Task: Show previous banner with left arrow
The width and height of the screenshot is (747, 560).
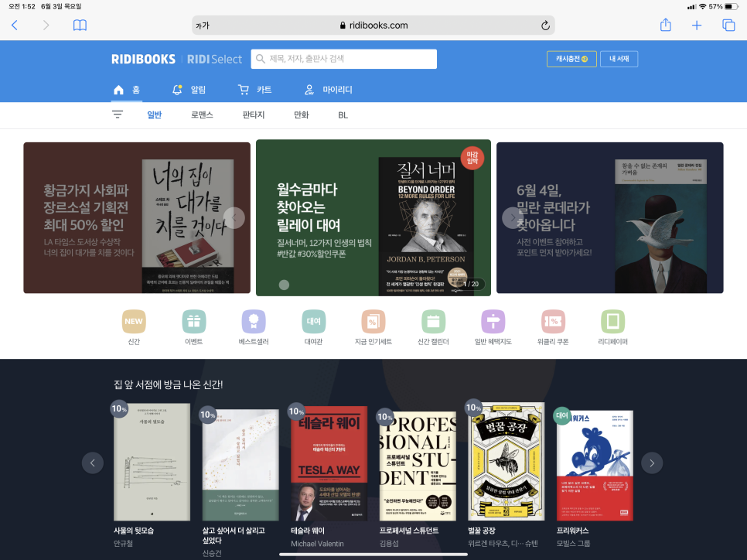Action: point(234,218)
